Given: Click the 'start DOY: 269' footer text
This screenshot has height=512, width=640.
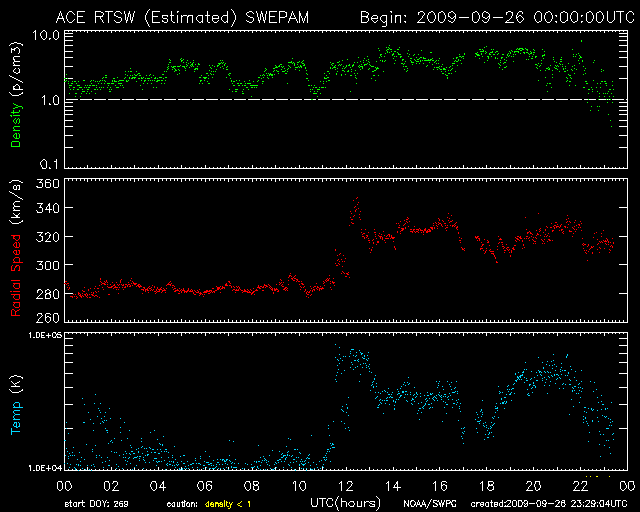Looking at the screenshot, I should coord(96,504).
